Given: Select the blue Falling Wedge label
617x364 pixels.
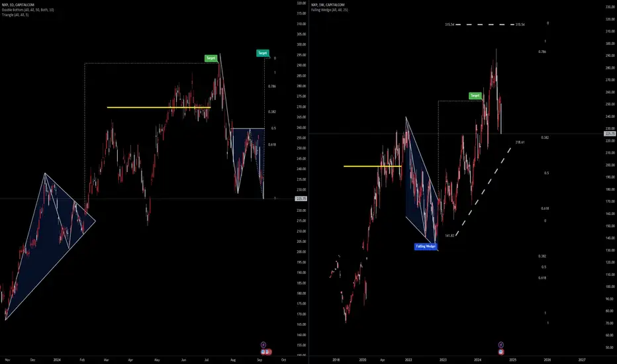Looking at the screenshot, I should tap(426, 246).
